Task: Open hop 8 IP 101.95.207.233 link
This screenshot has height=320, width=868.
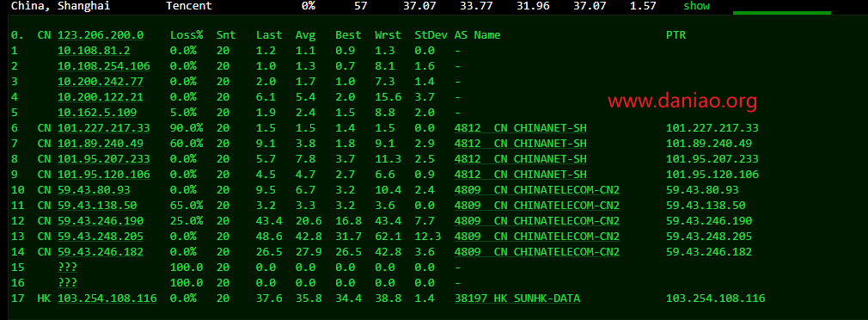Action: [104, 159]
